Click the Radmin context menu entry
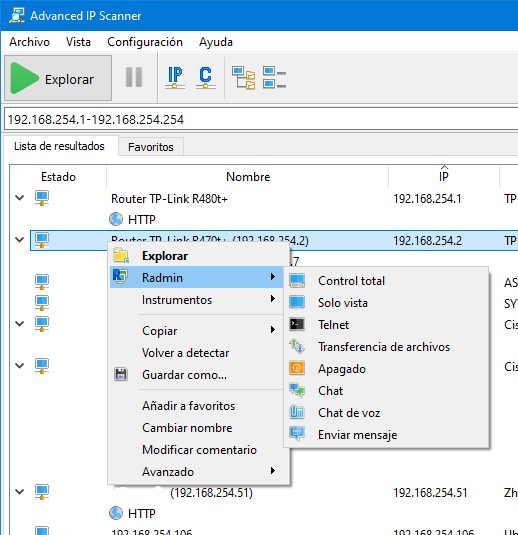Viewport: 518px width, 535px height. tap(196, 277)
